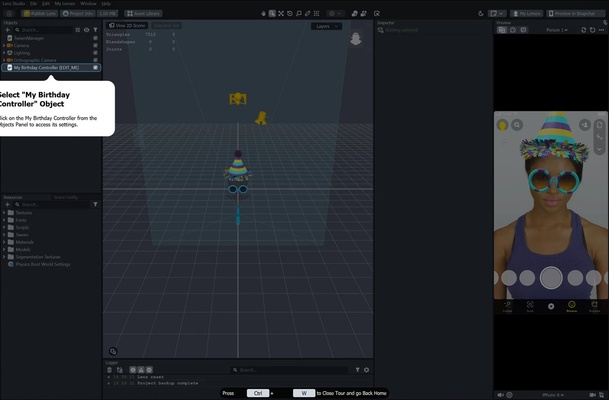Open Logger settings gear
This screenshot has width=609, height=400.
click(366, 370)
